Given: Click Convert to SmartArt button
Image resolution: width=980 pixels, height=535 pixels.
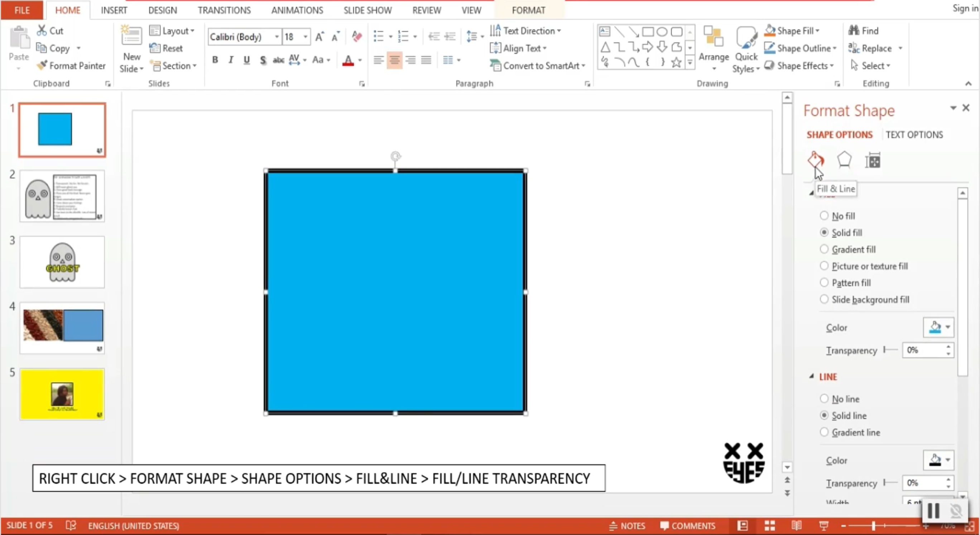Looking at the screenshot, I should click(538, 66).
